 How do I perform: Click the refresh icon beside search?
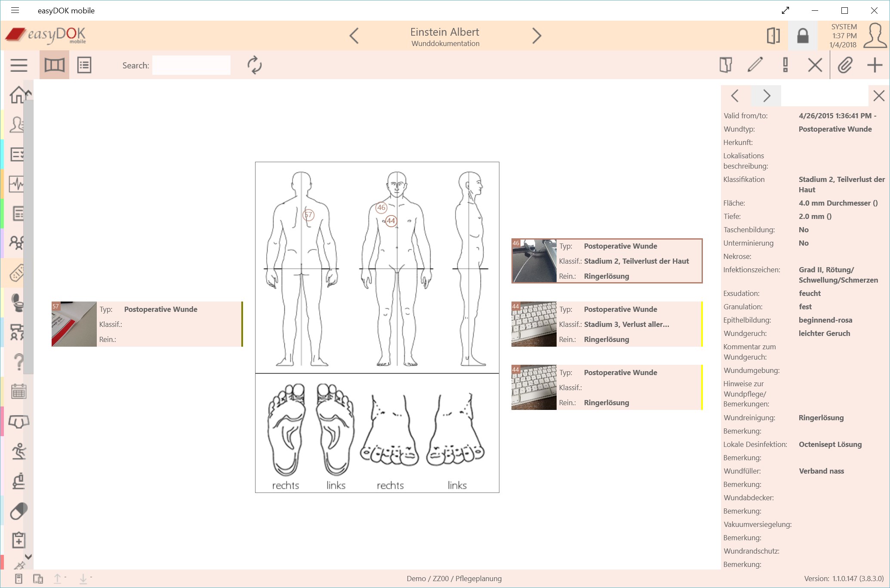coord(254,65)
